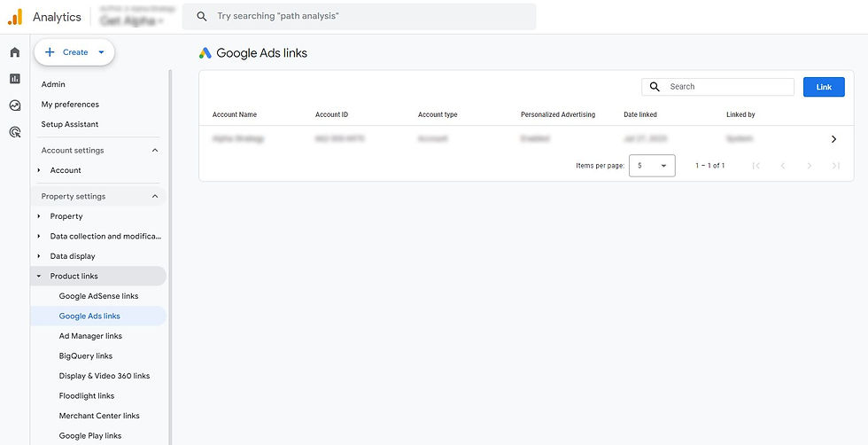Click the Account type column header
This screenshot has width=868, height=445.
point(438,114)
